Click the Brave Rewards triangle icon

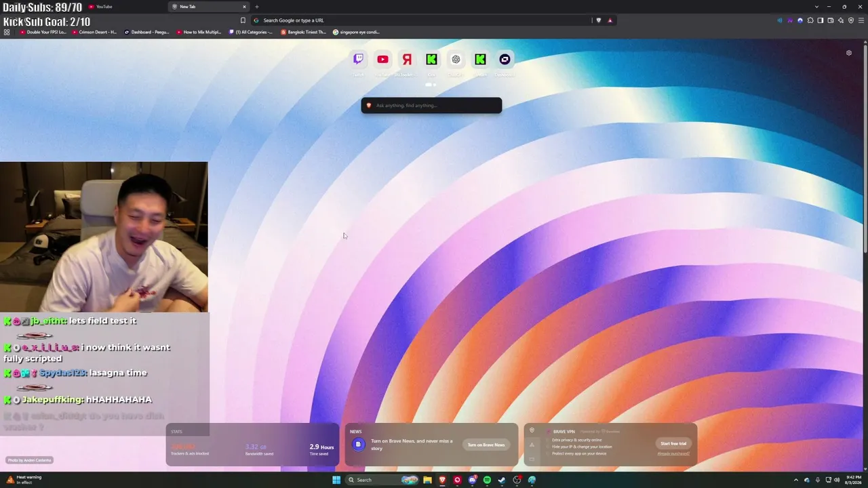tap(610, 20)
